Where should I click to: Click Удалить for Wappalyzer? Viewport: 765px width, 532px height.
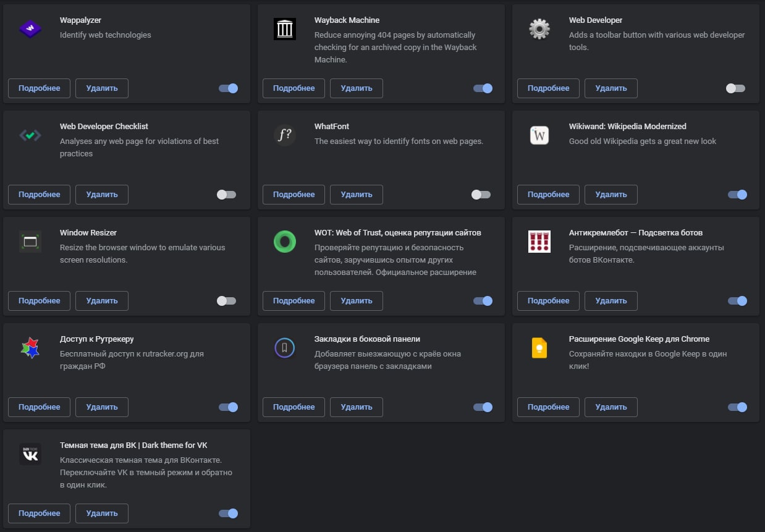[x=102, y=88]
